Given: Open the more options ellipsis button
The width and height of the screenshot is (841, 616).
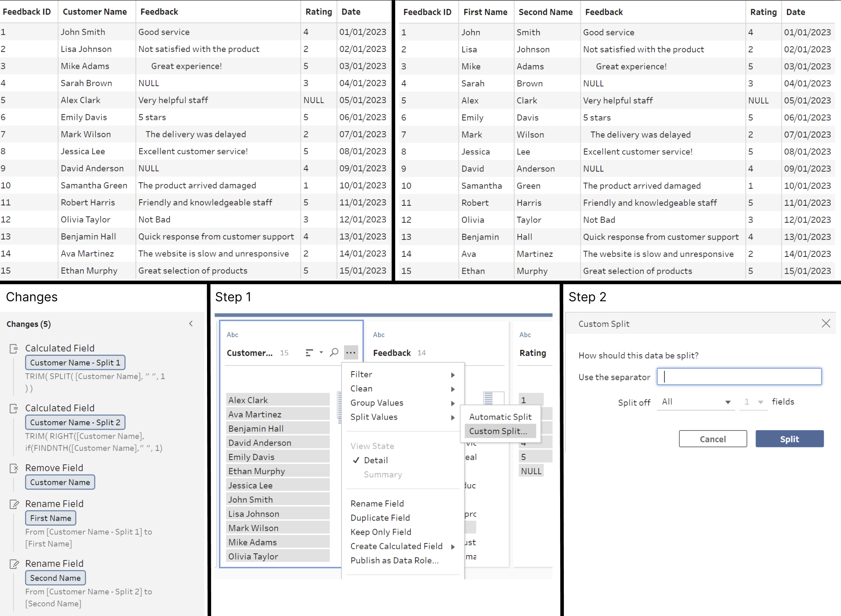Looking at the screenshot, I should click(x=351, y=353).
